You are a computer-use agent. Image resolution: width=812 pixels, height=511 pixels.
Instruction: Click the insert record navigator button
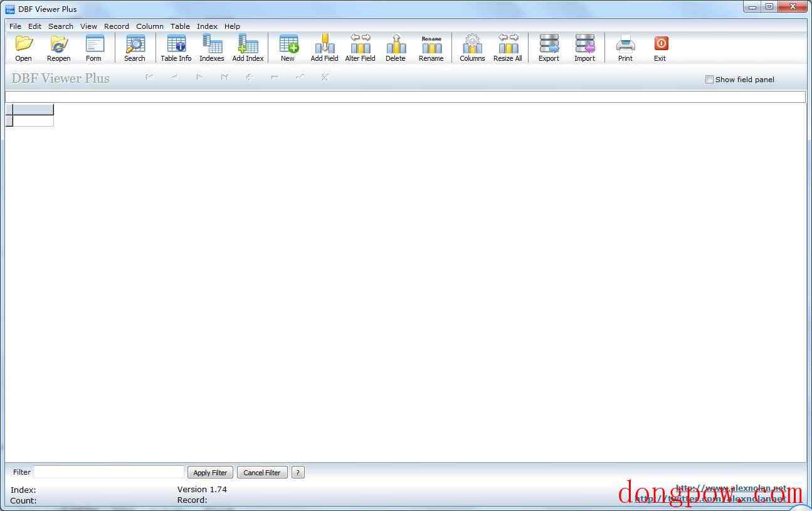[x=250, y=77]
